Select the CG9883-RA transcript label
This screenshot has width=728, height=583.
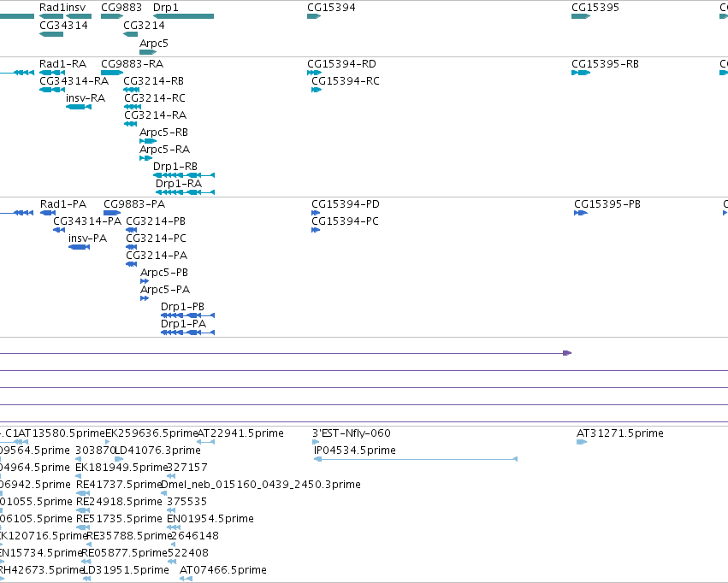pos(133,63)
